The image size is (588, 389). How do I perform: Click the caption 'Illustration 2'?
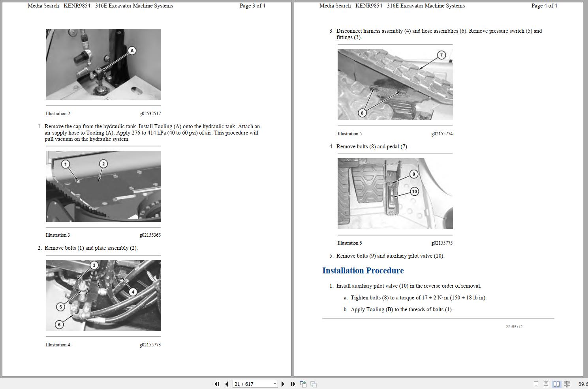pyautogui.click(x=58, y=114)
